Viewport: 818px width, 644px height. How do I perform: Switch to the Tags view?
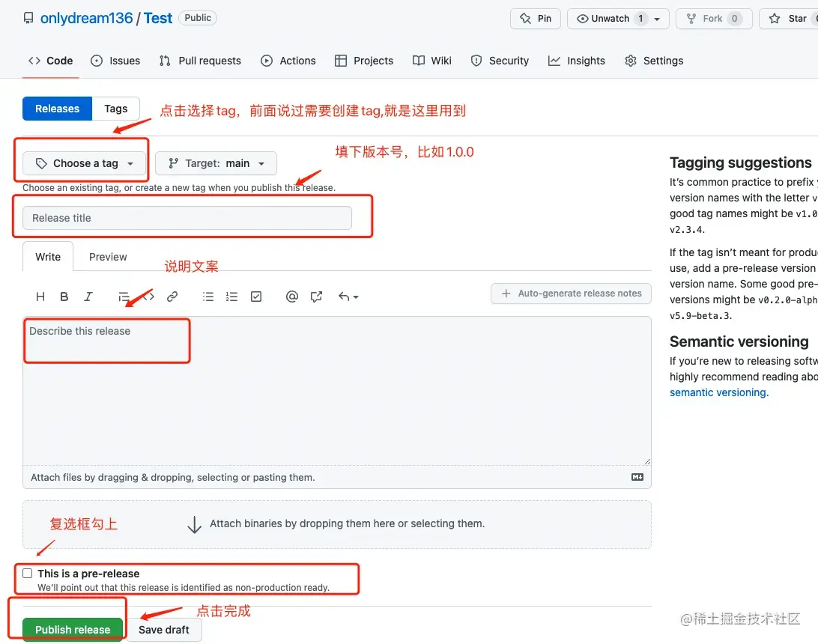pos(116,109)
